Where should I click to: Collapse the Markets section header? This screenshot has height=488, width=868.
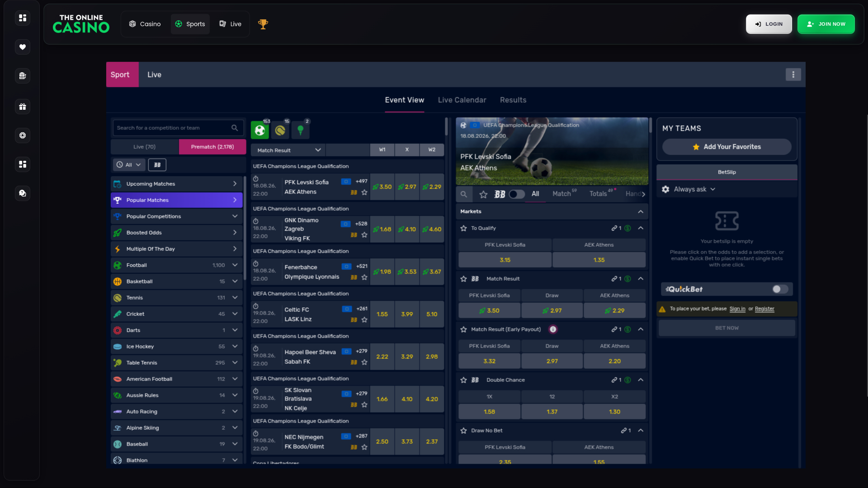[x=552, y=211]
